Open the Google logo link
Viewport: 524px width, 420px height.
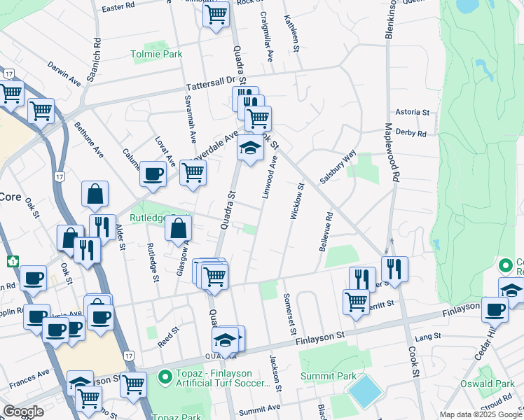[23, 412]
